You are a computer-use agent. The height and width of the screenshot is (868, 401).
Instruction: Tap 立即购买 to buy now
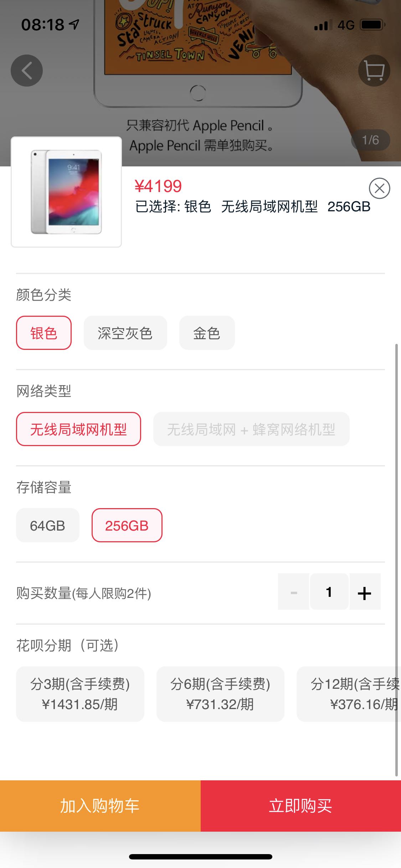(x=300, y=806)
